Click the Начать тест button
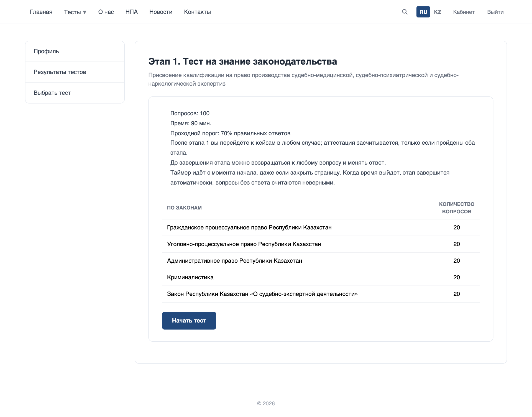 point(189,321)
